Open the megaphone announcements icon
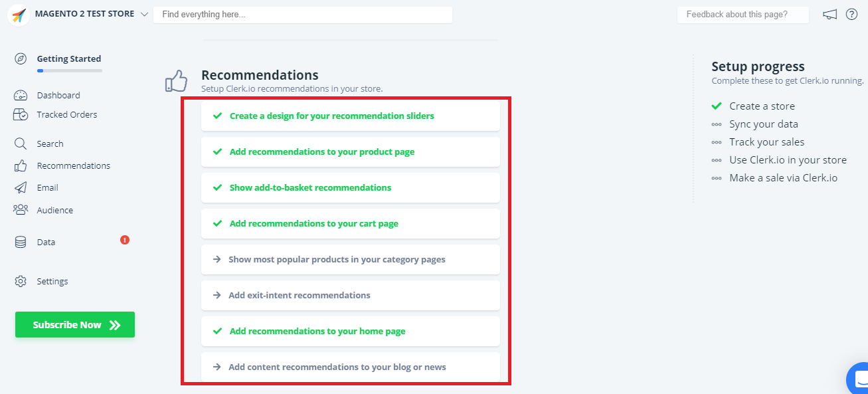Viewport: 868px width, 394px height. coord(829,15)
